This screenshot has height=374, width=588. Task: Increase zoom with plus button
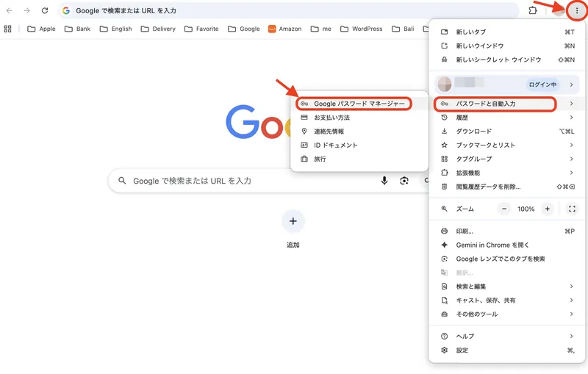pos(547,209)
